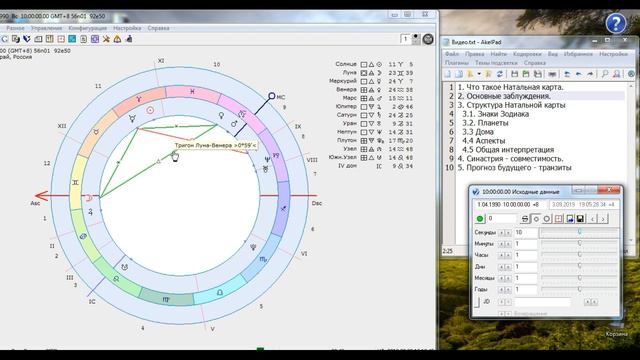The height and width of the screenshot is (360, 640).
Task: Click the JD input field
Action: [x=542, y=302]
